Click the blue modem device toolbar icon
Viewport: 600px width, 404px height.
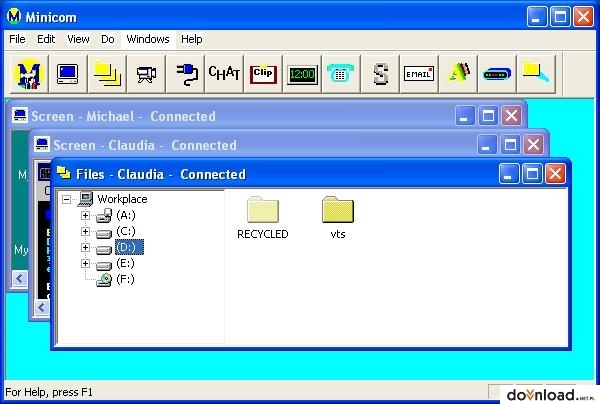(x=497, y=74)
